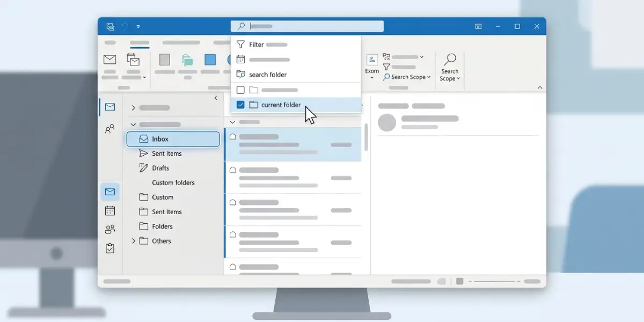Screen dimensions: 644x322
Task: Collapse the folder pane with left chevron
Action: click(x=216, y=98)
